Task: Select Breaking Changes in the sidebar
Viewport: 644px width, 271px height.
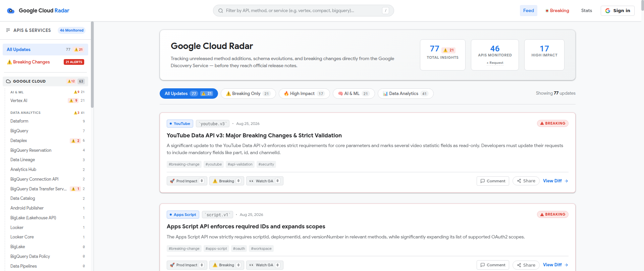Action: 45,62
